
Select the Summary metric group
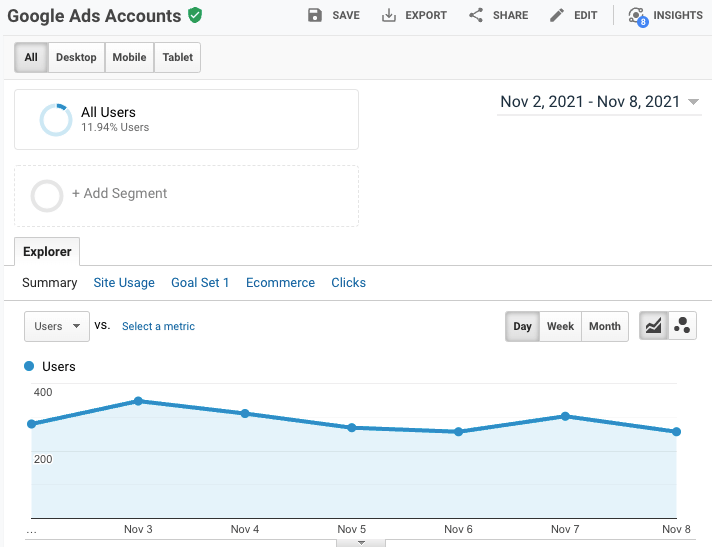coord(49,282)
